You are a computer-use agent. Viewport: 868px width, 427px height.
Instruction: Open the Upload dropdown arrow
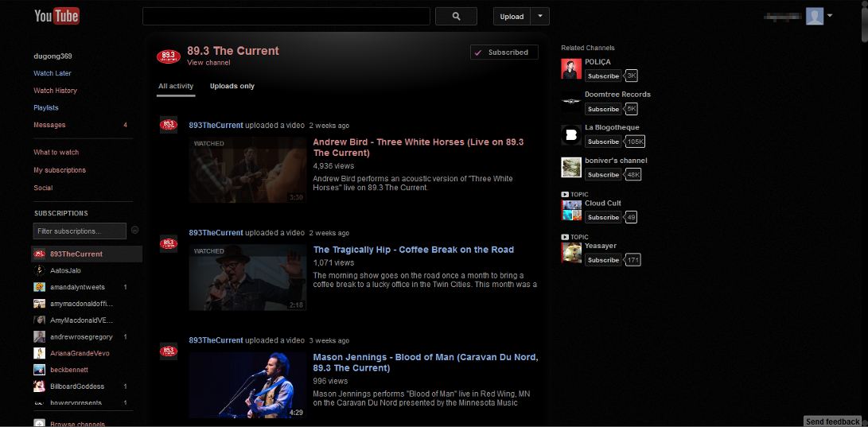[x=539, y=16]
